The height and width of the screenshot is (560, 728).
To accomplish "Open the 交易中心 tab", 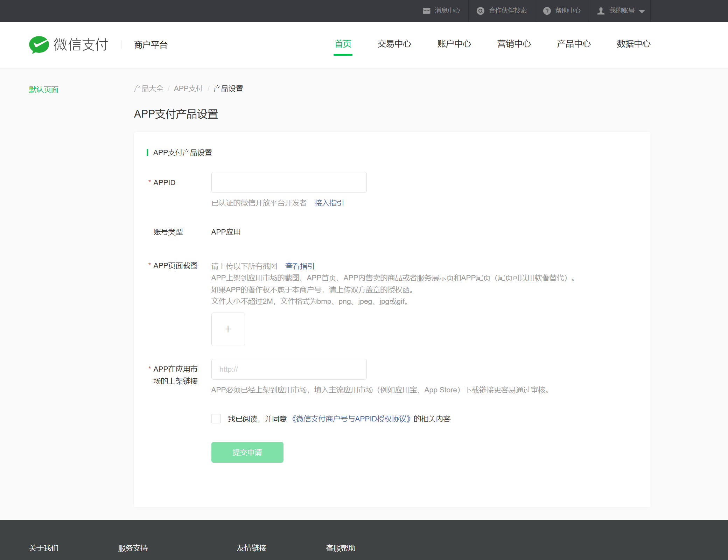I will [394, 44].
